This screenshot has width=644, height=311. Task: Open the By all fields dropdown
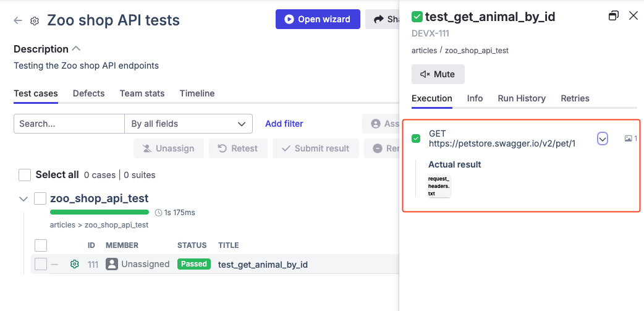188,124
